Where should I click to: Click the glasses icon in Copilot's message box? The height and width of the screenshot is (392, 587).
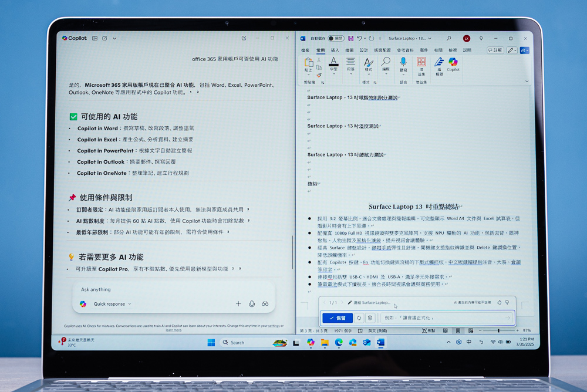click(265, 303)
